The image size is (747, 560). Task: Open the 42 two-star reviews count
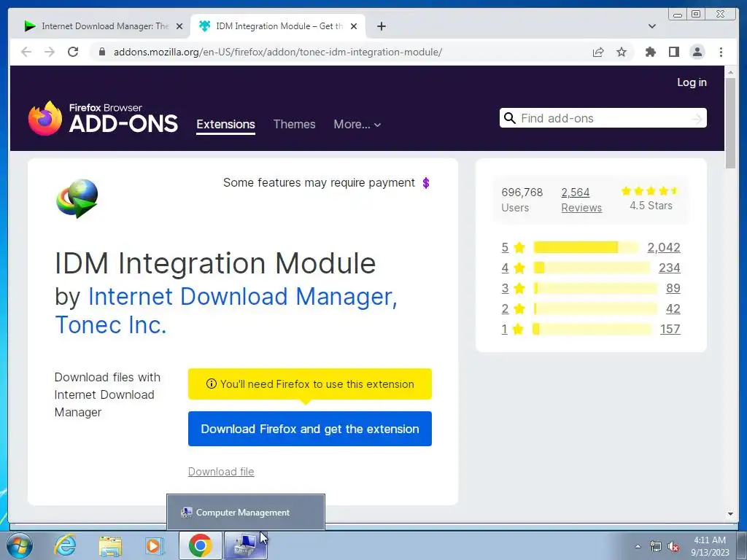point(673,308)
